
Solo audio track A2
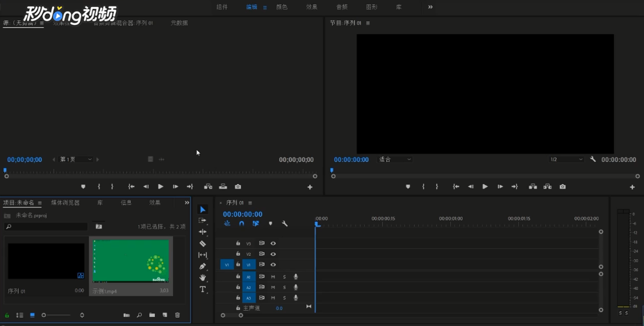point(284,287)
